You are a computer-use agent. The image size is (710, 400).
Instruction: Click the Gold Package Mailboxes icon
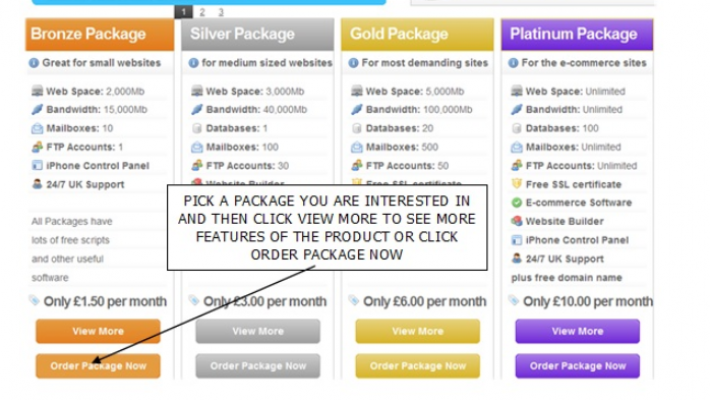pyautogui.click(x=357, y=147)
